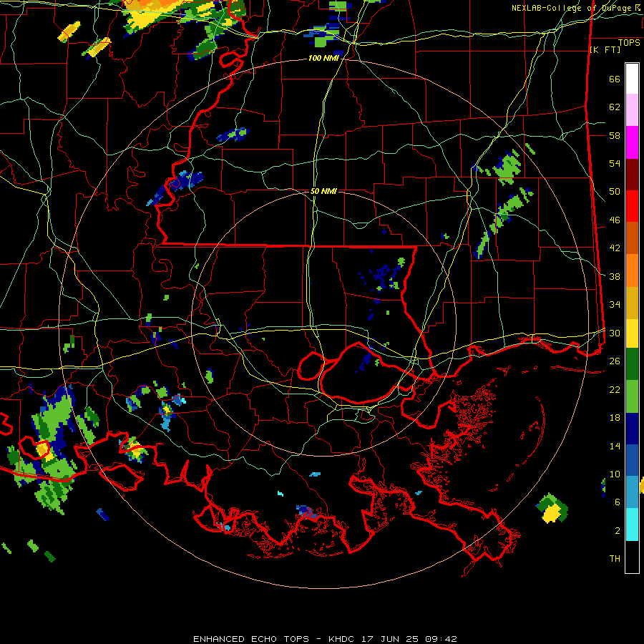The height and width of the screenshot is (644, 644).
Task: Click the light pink legend swatch
Action: coord(632,110)
